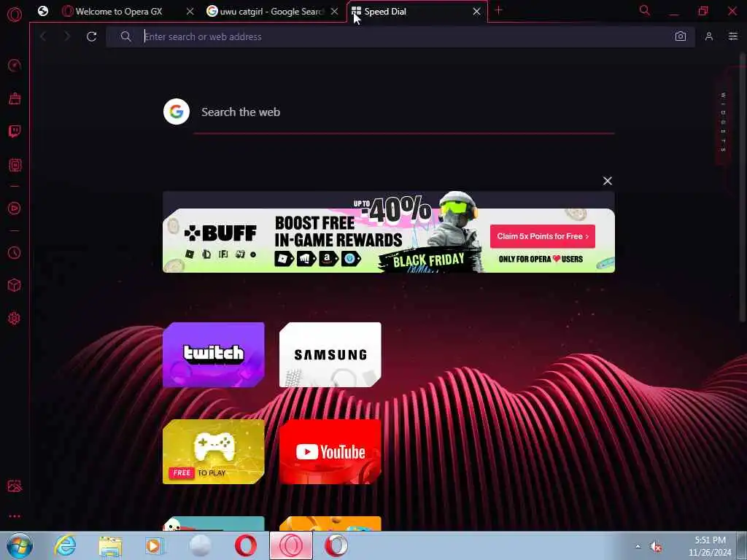This screenshot has width=747, height=560.
Task: Open GX Control speedometer icon in sidebar
Action: click(15, 65)
